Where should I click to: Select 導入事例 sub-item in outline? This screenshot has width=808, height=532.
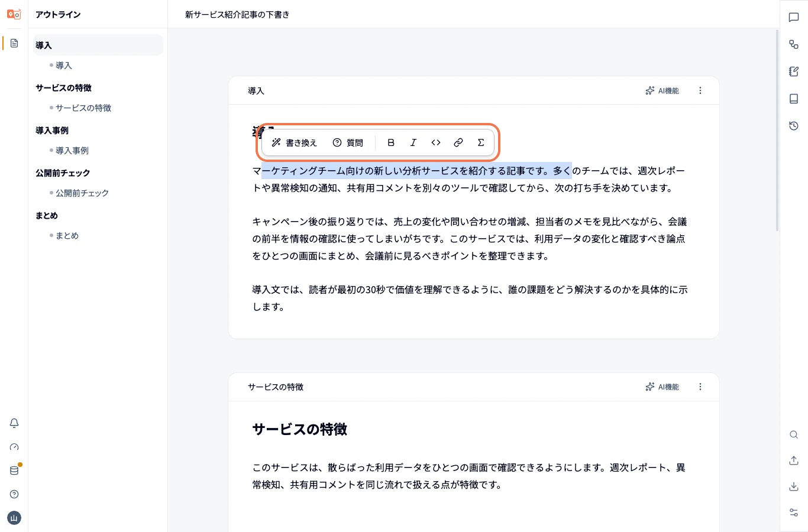[x=72, y=151]
